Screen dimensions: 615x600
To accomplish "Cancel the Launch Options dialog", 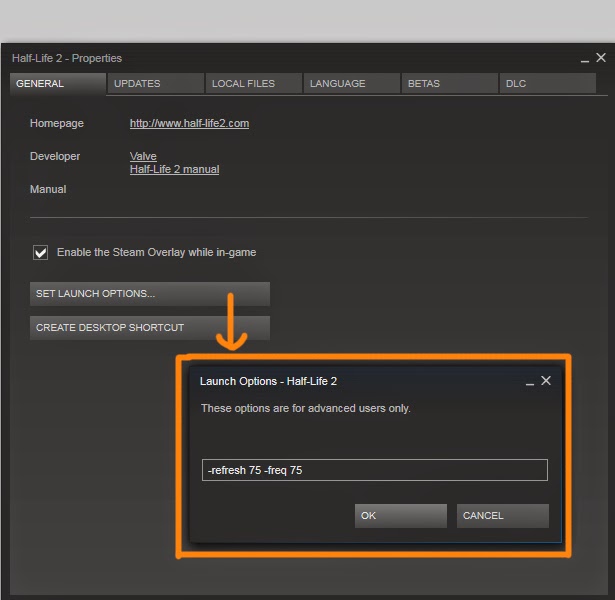I will point(502,516).
